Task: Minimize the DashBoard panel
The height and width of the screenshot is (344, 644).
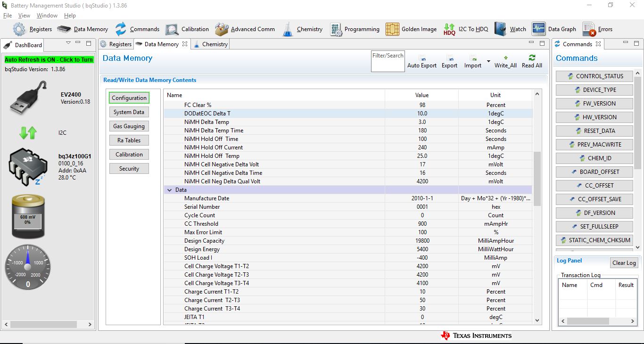Action: (78, 43)
